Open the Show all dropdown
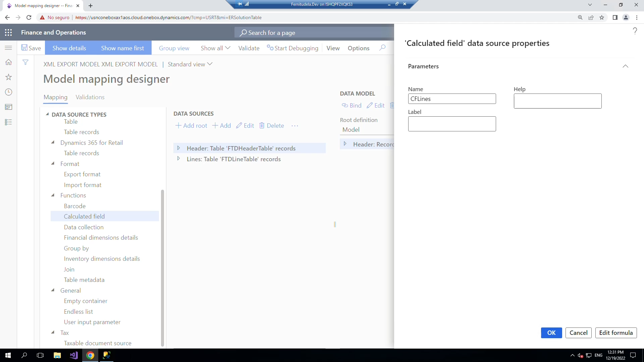Screen dimensions: 644x362 [x=215, y=48]
